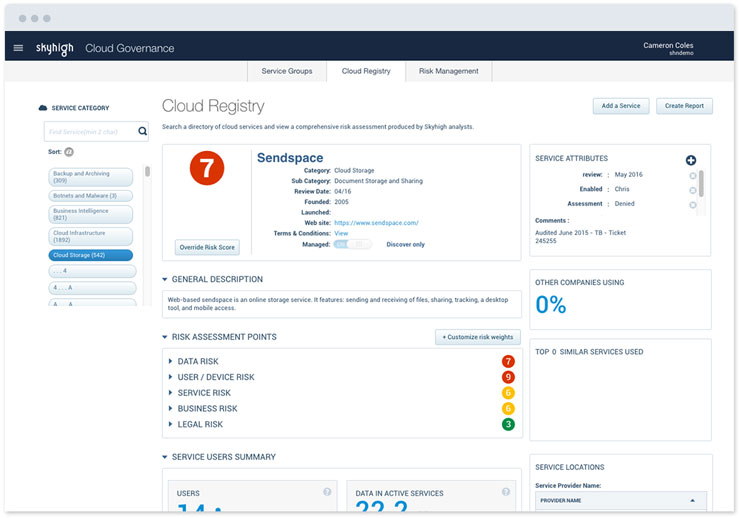Viewport: 740px width, 518px height.
Task: Expand the Legal Risk row
Action: point(170,424)
